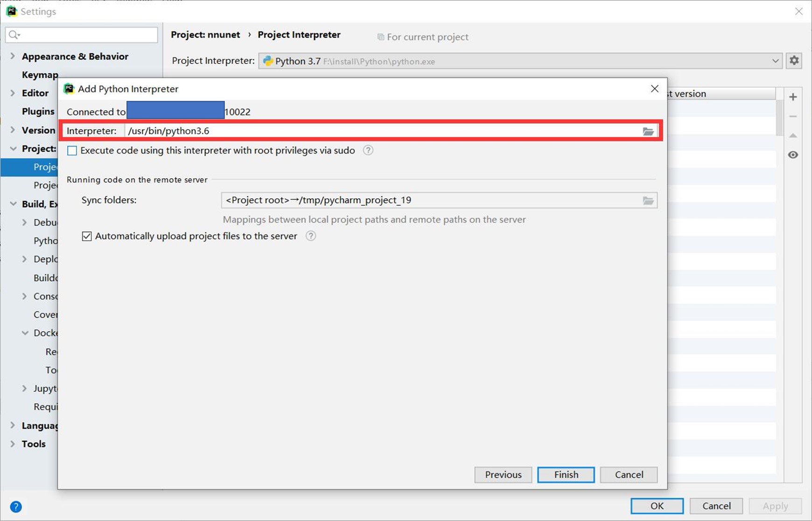Cancel the Add Python Interpreter dialog
812x521 pixels.
(629, 475)
